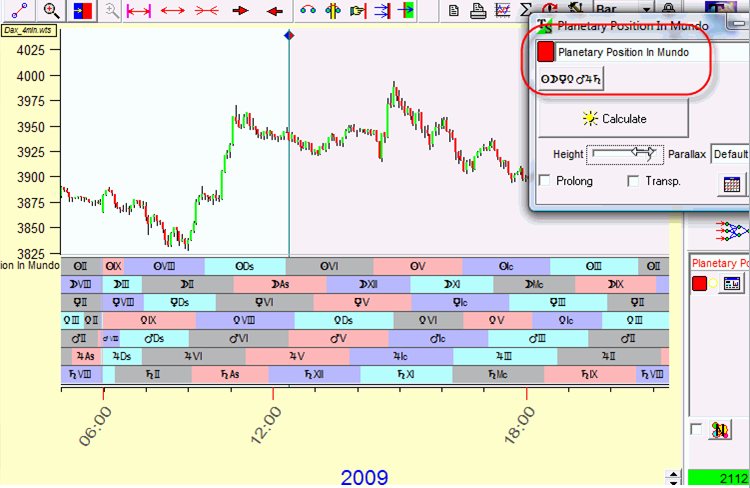
Task: Select the Dax_4min.wts file tab
Action: coord(28,30)
